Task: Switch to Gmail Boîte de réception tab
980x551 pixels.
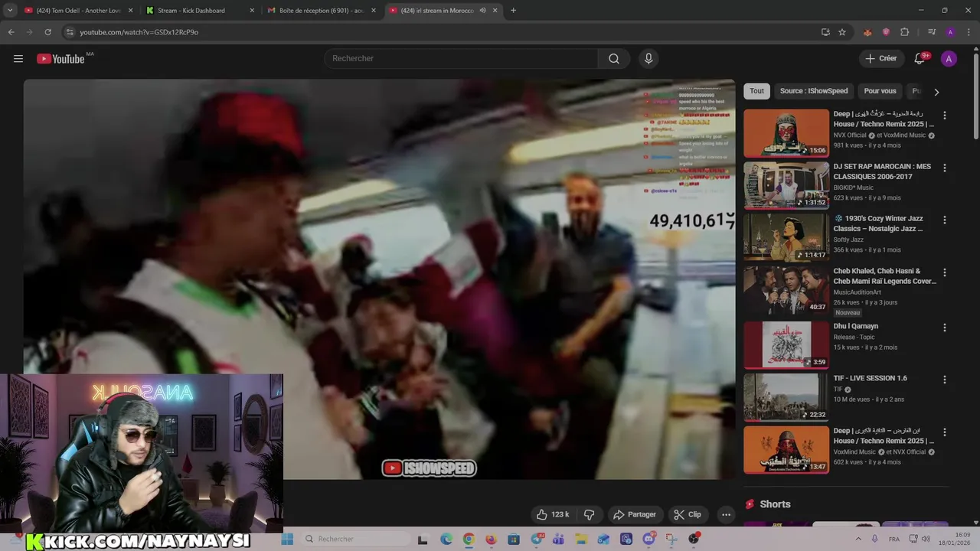Action: click(x=322, y=11)
